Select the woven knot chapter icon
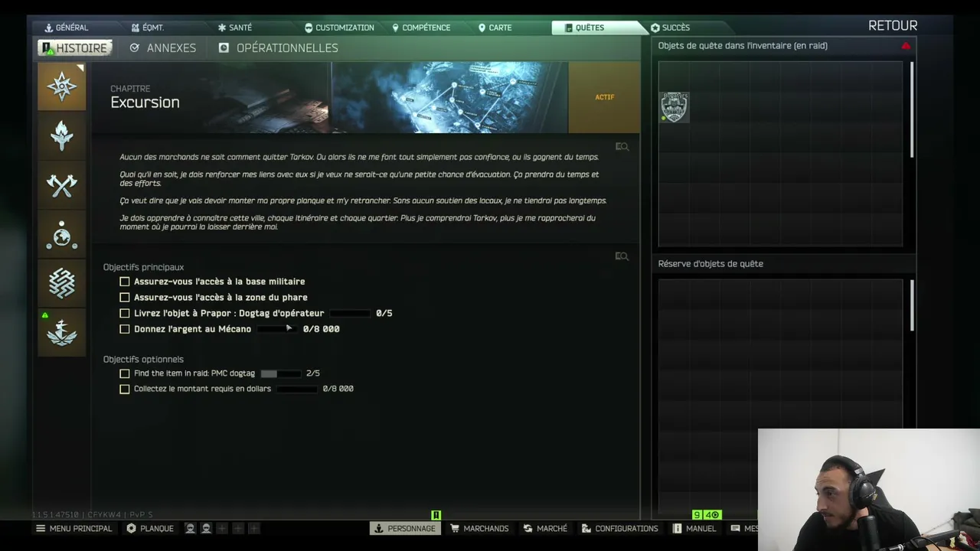The width and height of the screenshot is (980, 551). (x=62, y=283)
